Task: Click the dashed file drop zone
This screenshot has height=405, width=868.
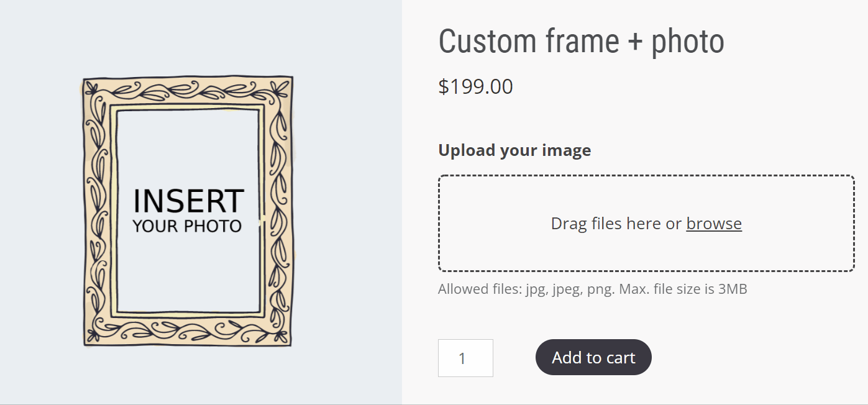Action: click(646, 224)
